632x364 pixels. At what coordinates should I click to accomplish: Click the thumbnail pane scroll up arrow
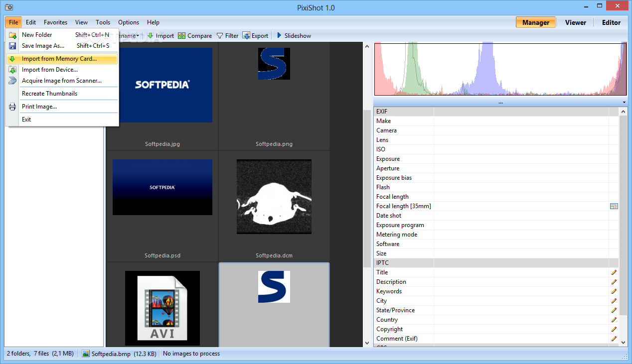(x=367, y=46)
